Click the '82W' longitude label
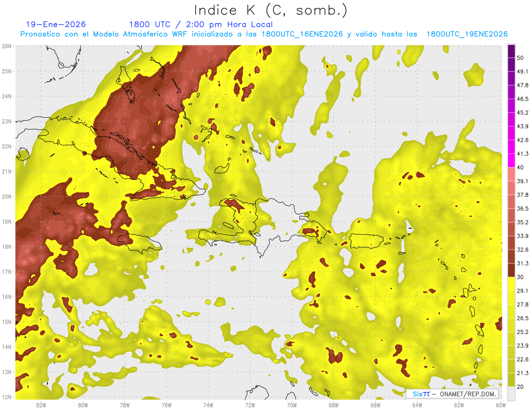The height and width of the screenshot is (411, 532). [41, 405]
